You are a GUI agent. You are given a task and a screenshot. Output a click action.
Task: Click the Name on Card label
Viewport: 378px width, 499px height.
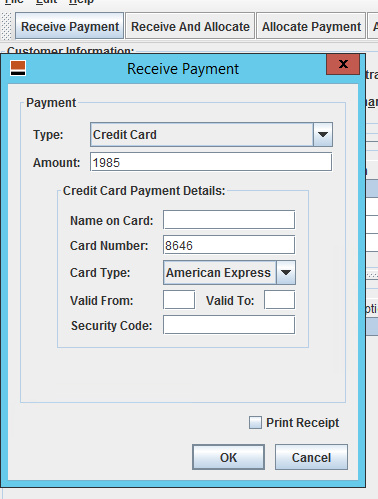coord(112,221)
